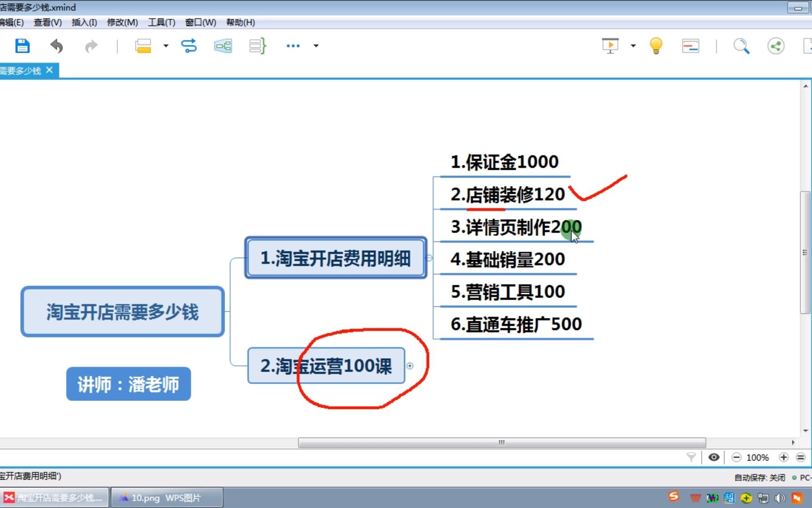Switch to XMind window in taskbar
The height and width of the screenshot is (508, 812).
click(55, 498)
